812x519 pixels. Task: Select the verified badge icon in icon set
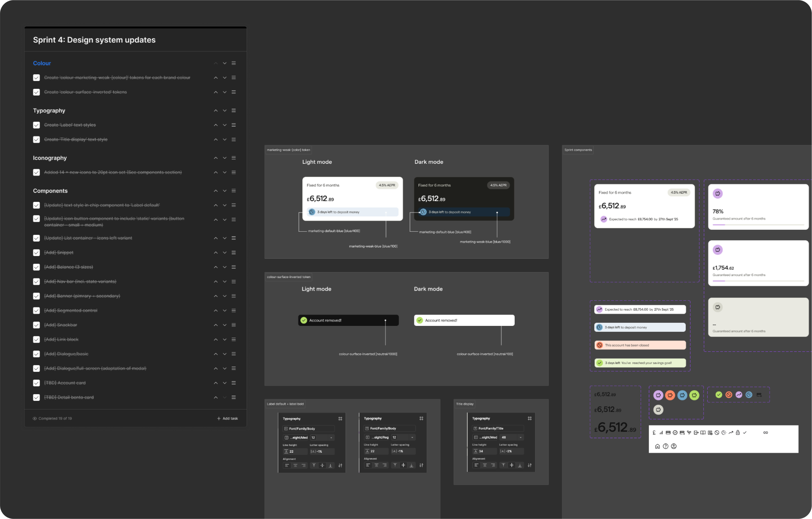(x=675, y=433)
